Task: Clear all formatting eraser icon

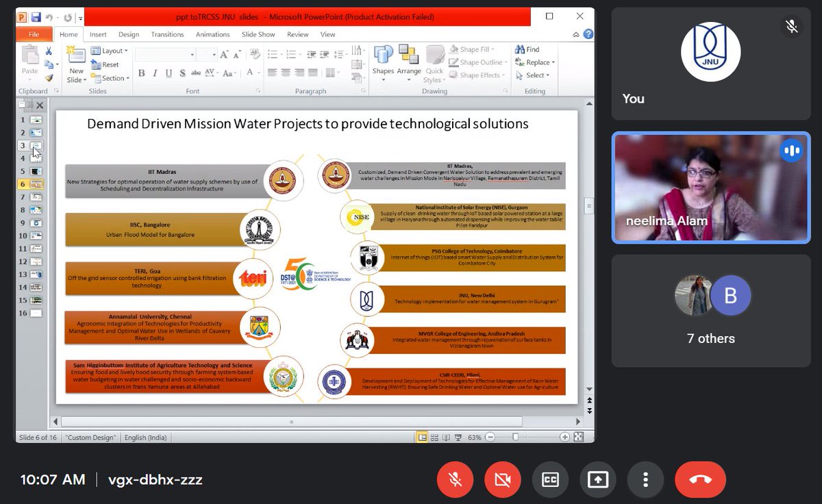Action: click(255, 54)
